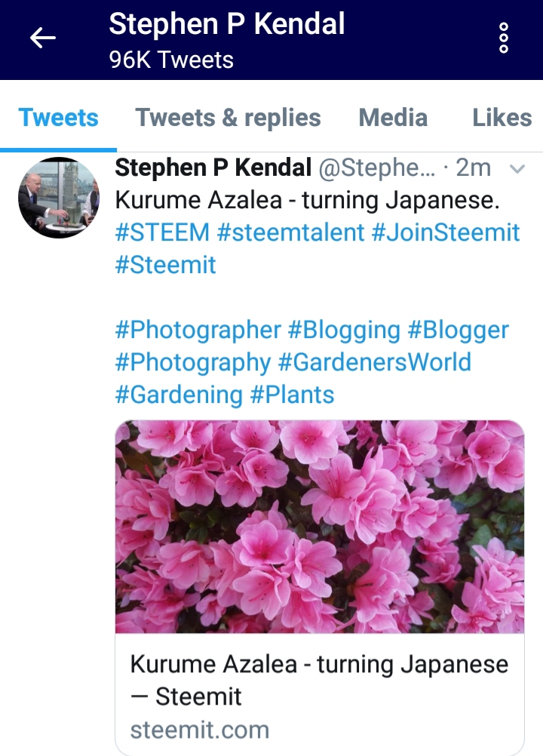Go back using the arrow icon
The image size is (543, 756).
click(43, 38)
